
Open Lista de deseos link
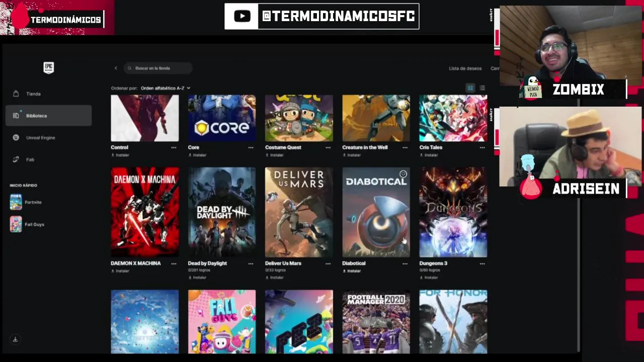465,68
